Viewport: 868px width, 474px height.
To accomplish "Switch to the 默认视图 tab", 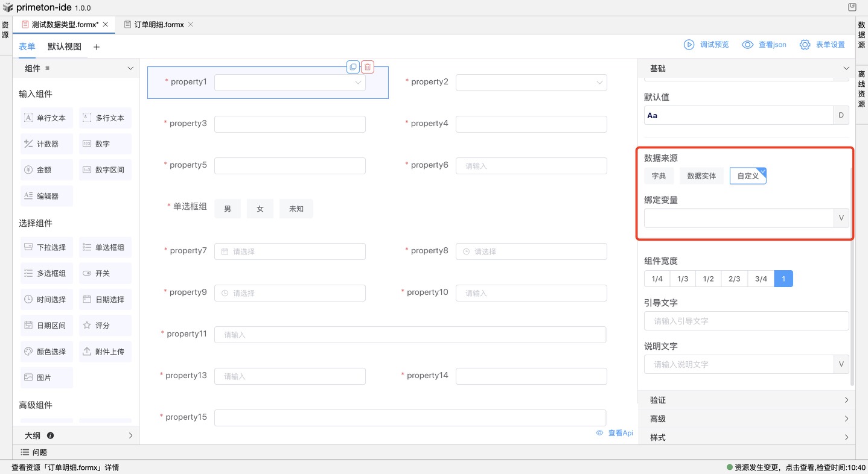I will coord(65,46).
